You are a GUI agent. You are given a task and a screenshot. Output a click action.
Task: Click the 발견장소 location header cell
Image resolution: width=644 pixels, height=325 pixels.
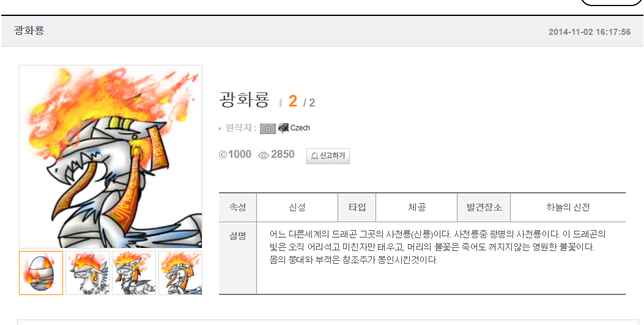(x=484, y=207)
